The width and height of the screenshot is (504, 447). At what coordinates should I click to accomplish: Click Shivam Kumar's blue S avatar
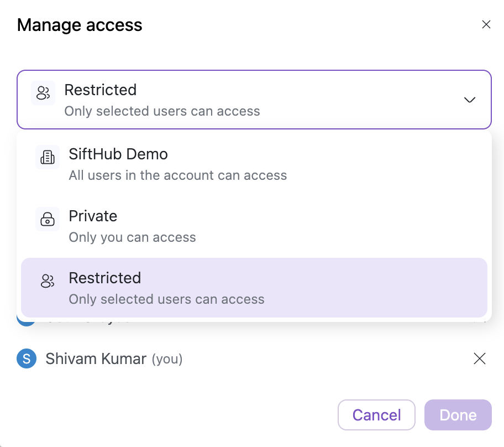click(27, 359)
